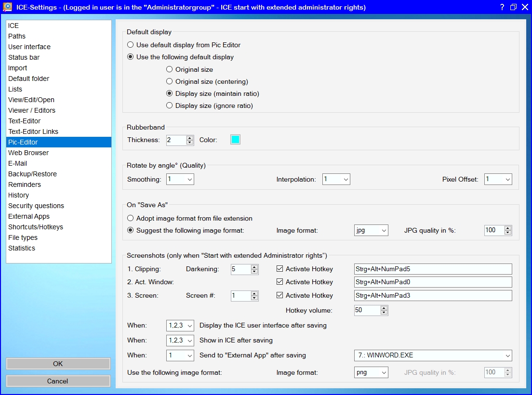Select Original size (centering) radio option
This screenshot has height=395, width=532.
pos(170,81)
